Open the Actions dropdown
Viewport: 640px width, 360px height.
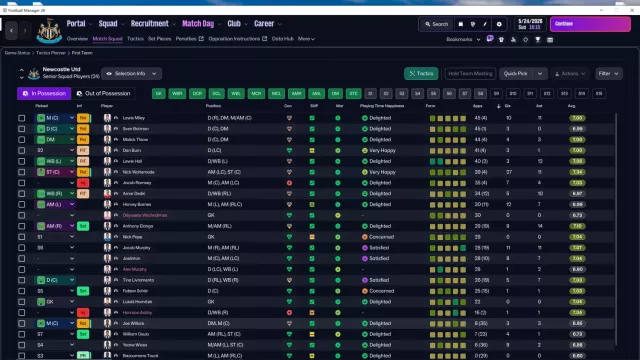click(570, 73)
